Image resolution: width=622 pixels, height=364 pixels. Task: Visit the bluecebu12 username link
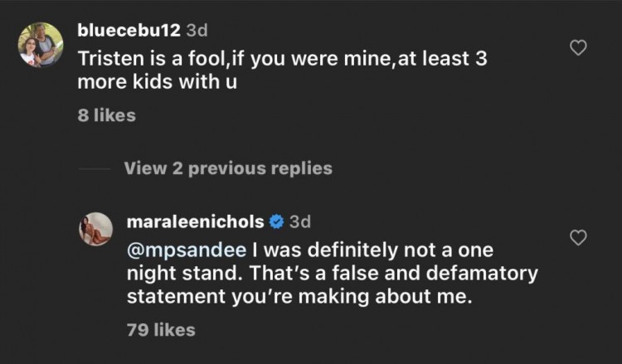pos(129,32)
